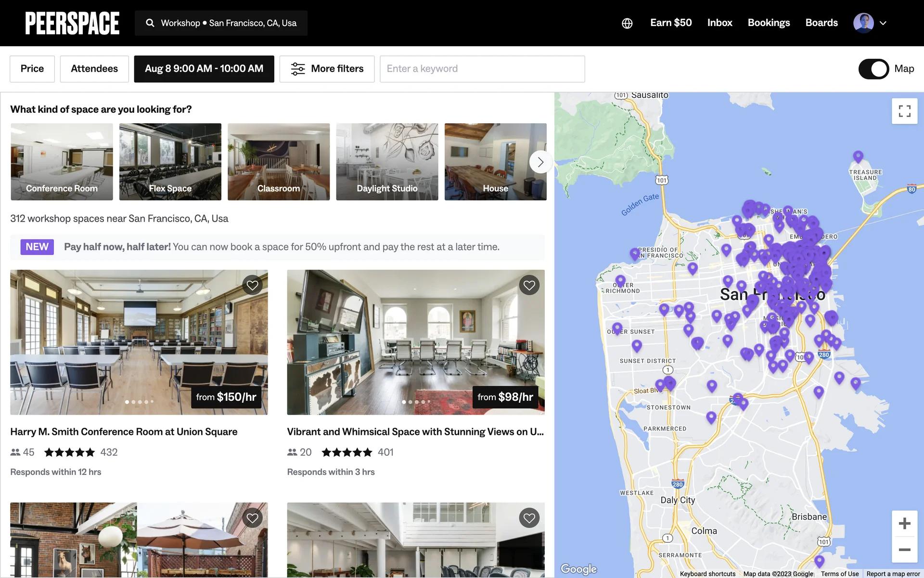The width and height of the screenshot is (924, 578).
Task: Enter fullscreen map view
Action: coord(904,111)
